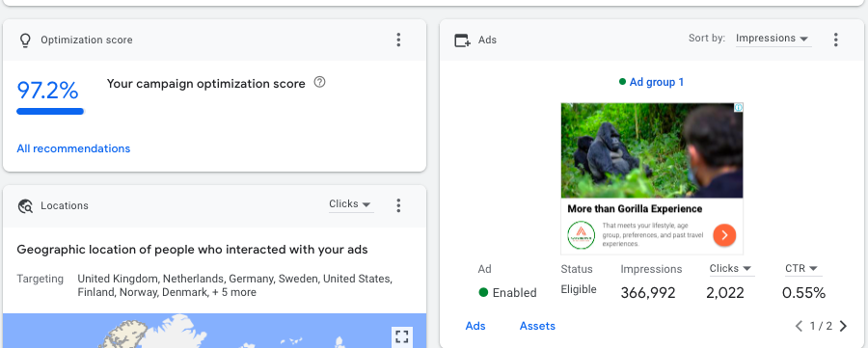Click the Locations globe search icon
868x348 pixels.
click(25, 206)
